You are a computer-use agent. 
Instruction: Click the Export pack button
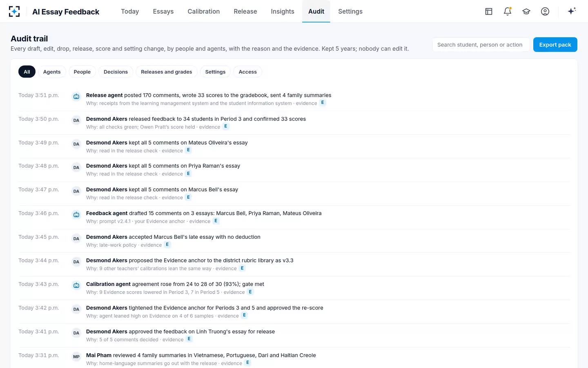[x=555, y=45]
